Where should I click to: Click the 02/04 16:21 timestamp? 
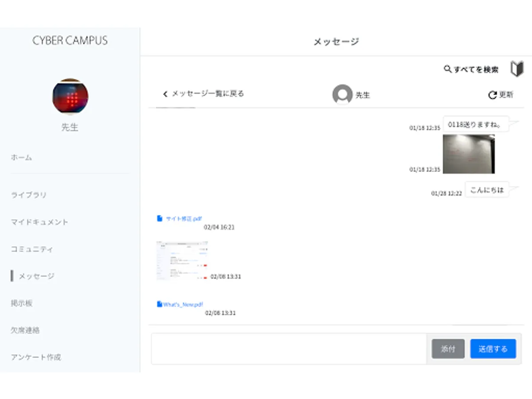click(x=219, y=227)
